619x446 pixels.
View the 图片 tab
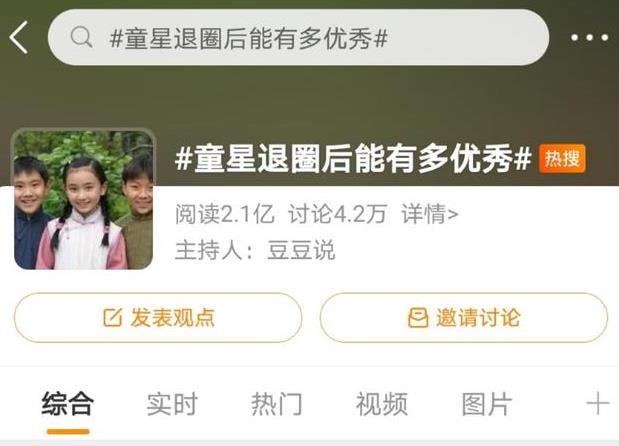pos(487,404)
